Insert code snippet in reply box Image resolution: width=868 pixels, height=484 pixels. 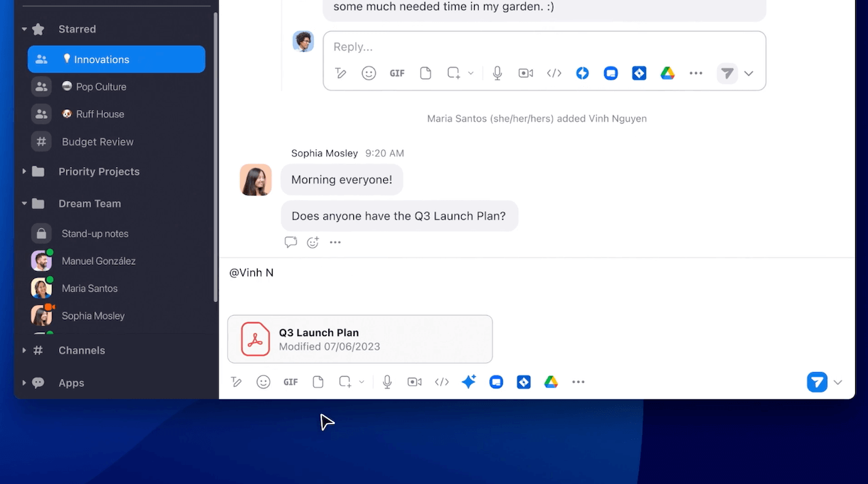pyautogui.click(x=554, y=73)
